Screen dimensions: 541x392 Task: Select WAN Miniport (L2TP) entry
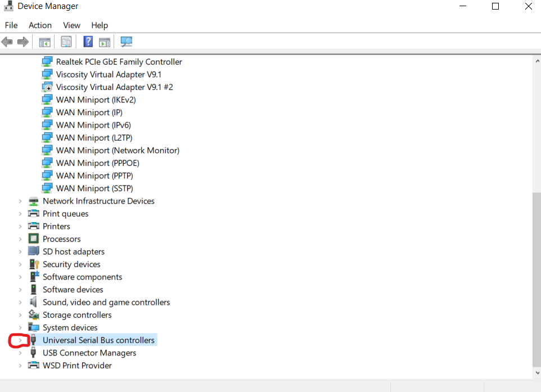coord(94,138)
